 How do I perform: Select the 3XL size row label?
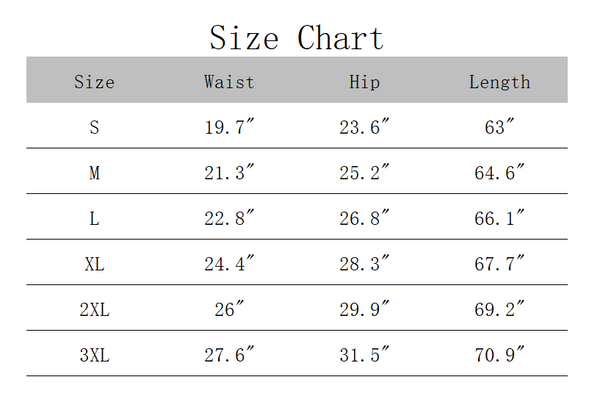[94, 355]
